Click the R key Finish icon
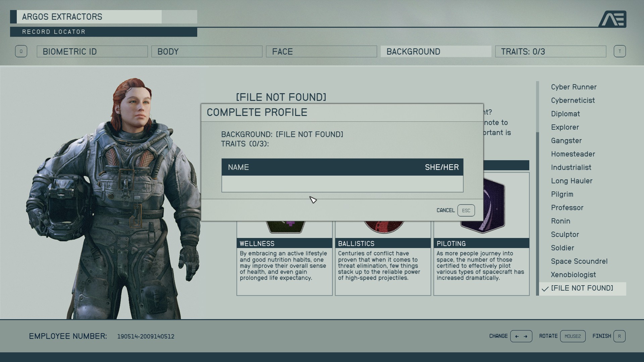This screenshot has height=362, width=644. 619,336
